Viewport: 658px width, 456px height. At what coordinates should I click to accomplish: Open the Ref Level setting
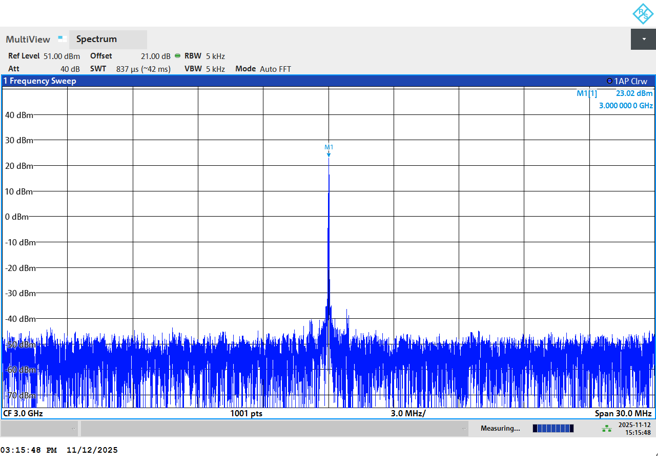(44, 56)
